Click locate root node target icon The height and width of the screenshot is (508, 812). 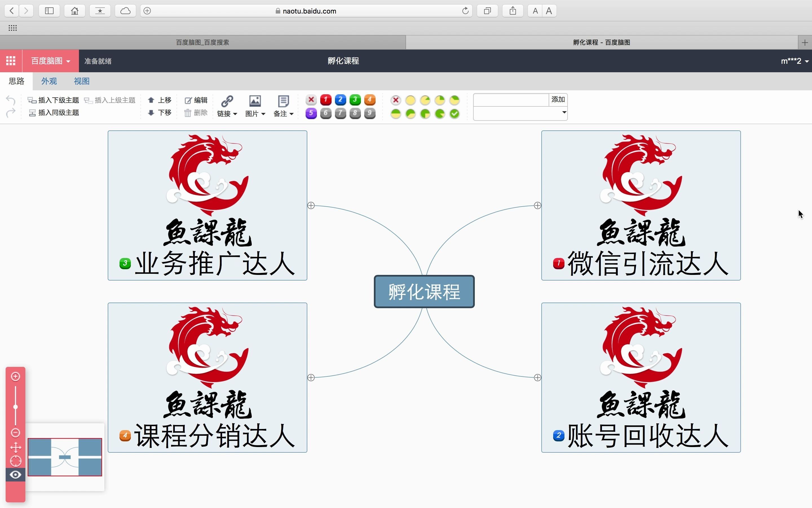(16, 461)
